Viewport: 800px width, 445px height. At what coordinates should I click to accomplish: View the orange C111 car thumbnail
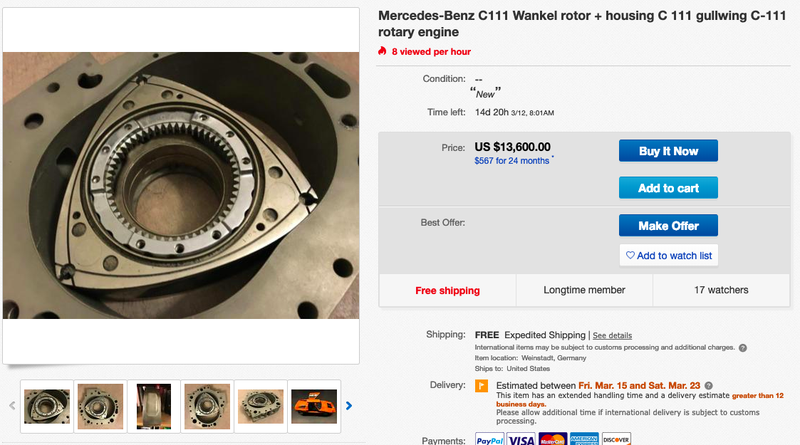314,406
